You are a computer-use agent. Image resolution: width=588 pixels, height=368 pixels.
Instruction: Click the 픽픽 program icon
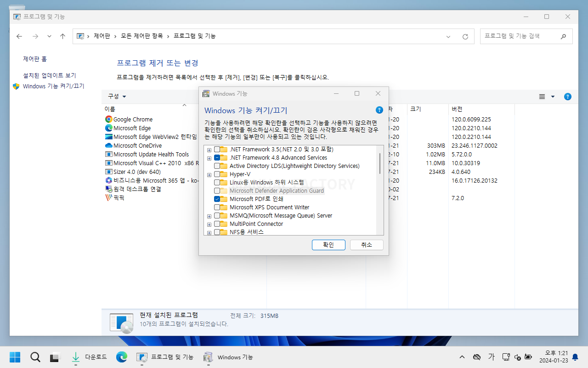click(109, 198)
